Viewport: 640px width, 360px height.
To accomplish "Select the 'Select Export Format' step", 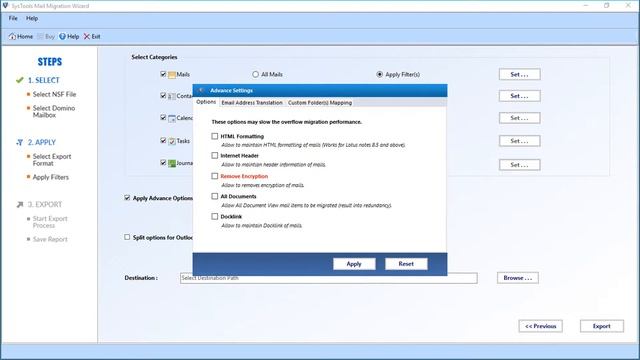I will coord(52,160).
